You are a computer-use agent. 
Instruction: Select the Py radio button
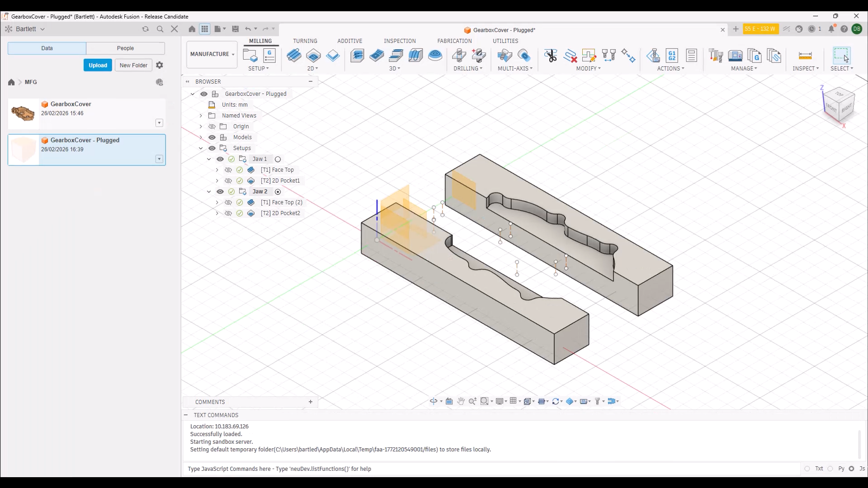coord(830,469)
